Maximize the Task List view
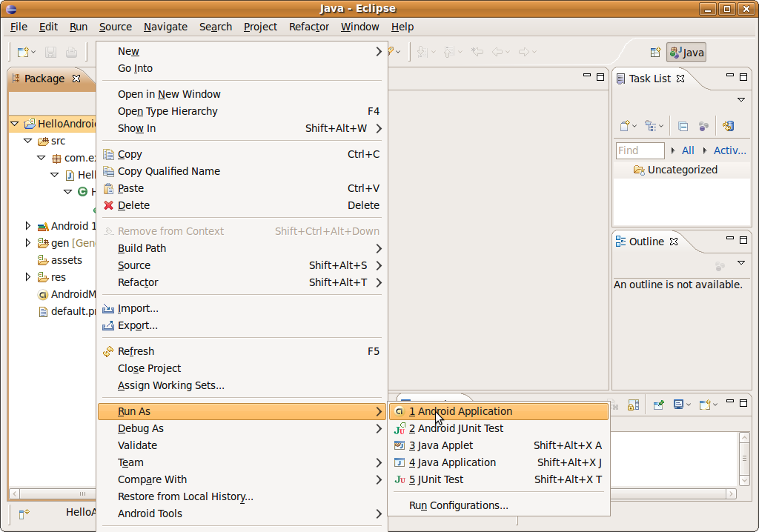The image size is (759, 532). point(743,77)
